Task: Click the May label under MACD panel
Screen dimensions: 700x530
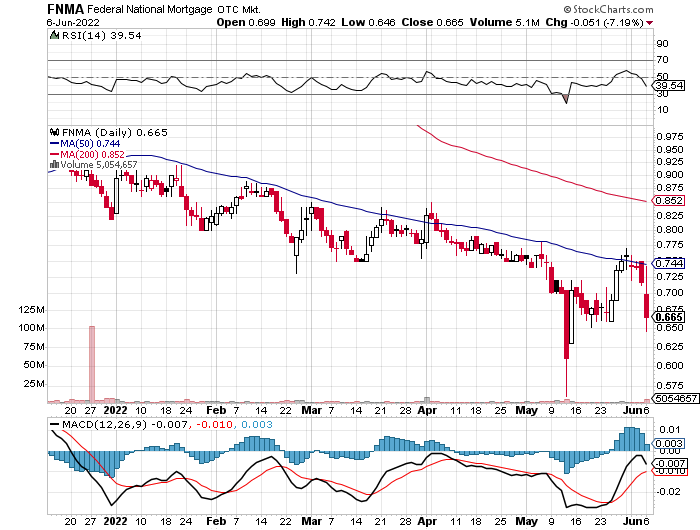Action: pyautogui.click(x=526, y=521)
